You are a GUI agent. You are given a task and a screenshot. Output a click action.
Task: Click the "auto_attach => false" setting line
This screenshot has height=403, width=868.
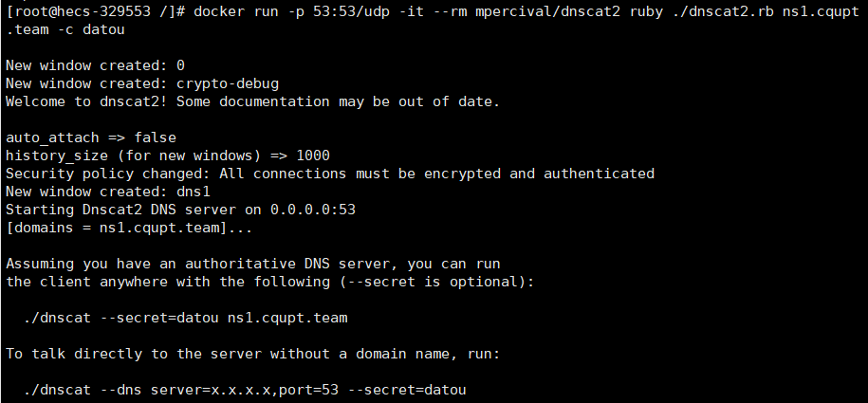tap(91, 137)
